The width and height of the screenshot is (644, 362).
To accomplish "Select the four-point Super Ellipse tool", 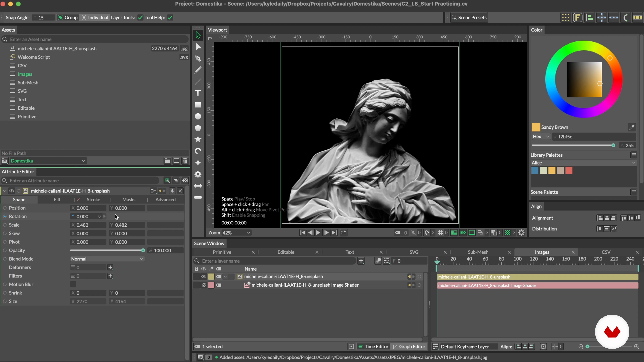I will (x=198, y=163).
